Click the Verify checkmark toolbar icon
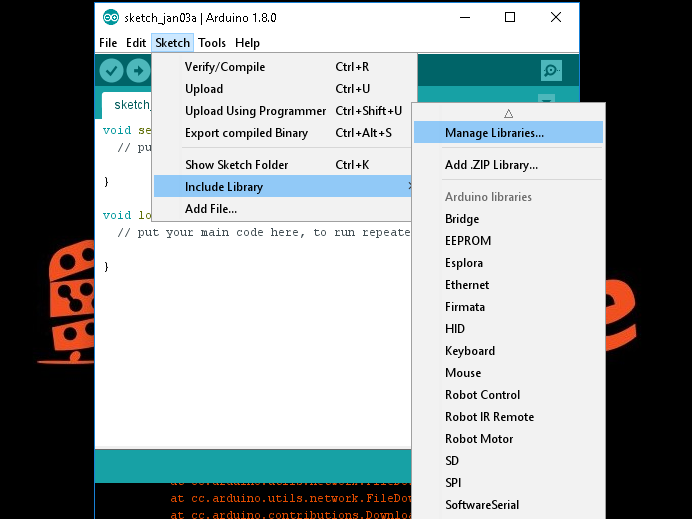This screenshot has width=692, height=519. [x=111, y=71]
